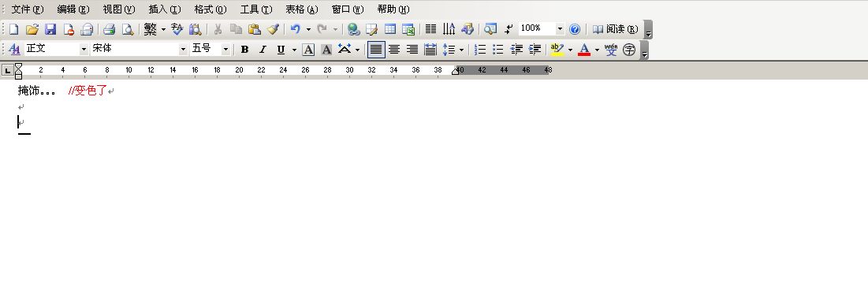This screenshot has width=868, height=305.
Task: Apply distributed alignment
Action: coord(430,50)
